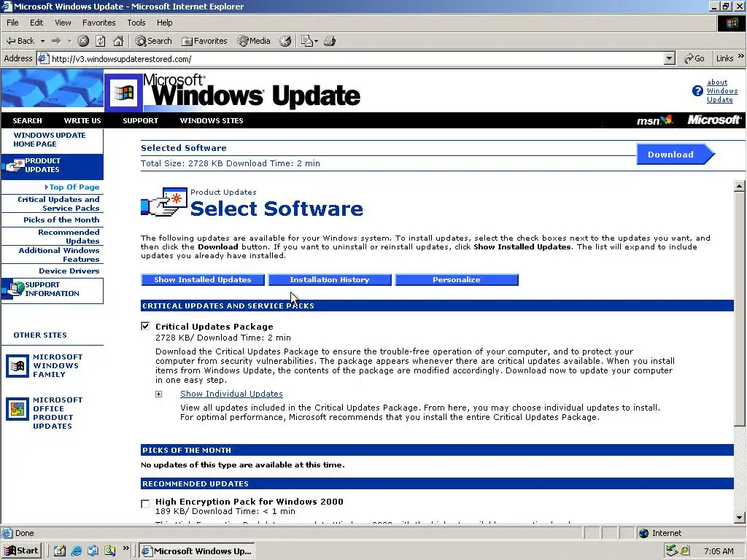Click the second system tray icon
Viewport: 747px width, 560px height.
(x=685, y=551)
